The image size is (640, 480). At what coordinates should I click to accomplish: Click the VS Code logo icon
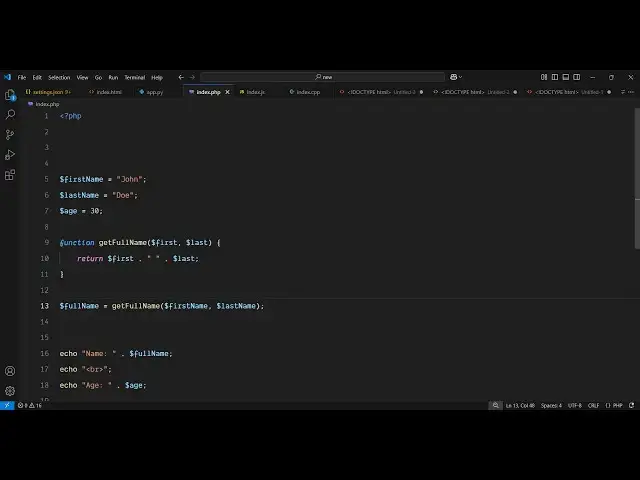7,77
